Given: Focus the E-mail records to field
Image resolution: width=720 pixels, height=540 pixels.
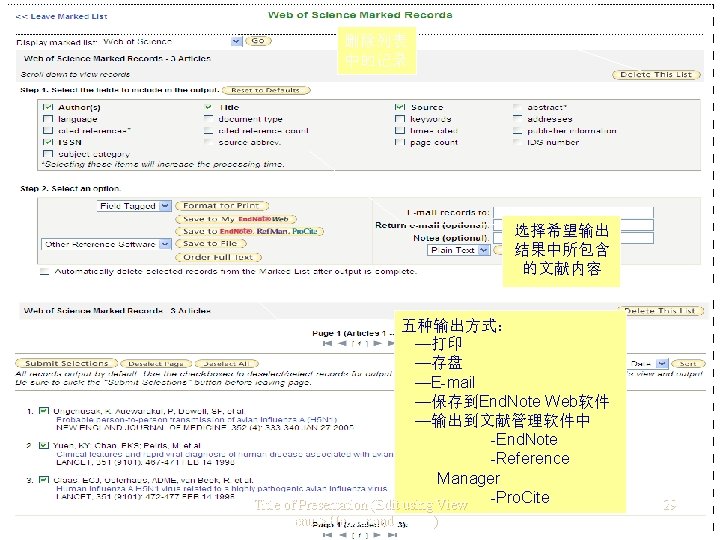Looking at the screenshot, I should pos(573,212).
